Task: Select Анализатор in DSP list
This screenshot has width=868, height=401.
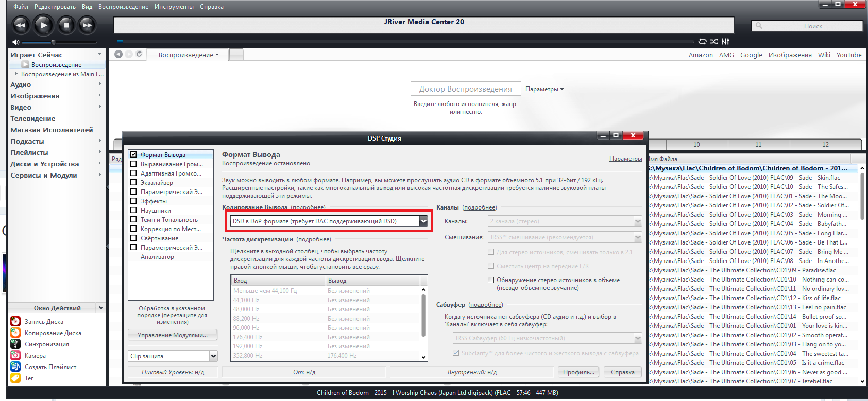Action: 157,256
